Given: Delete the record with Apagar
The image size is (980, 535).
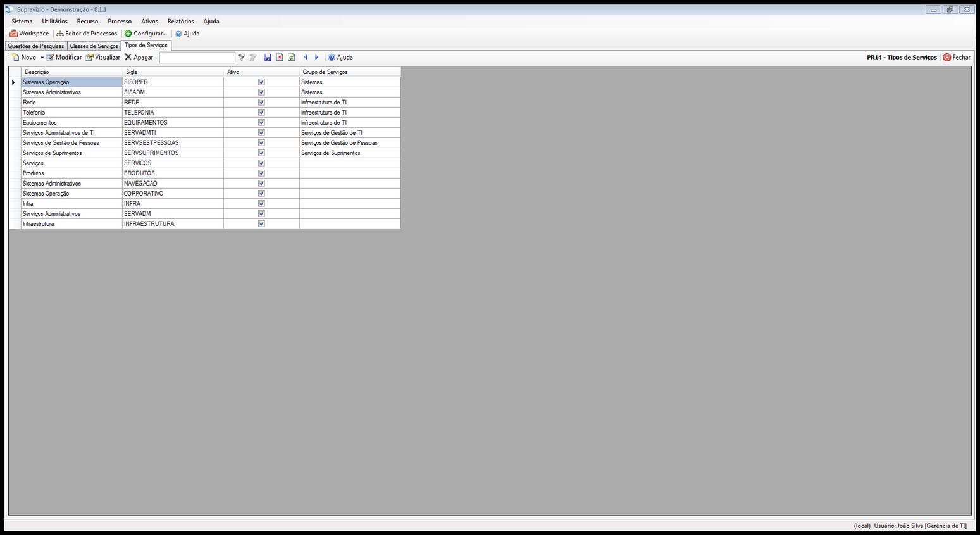Looking at the screenshot, I should tap(139, 58).
